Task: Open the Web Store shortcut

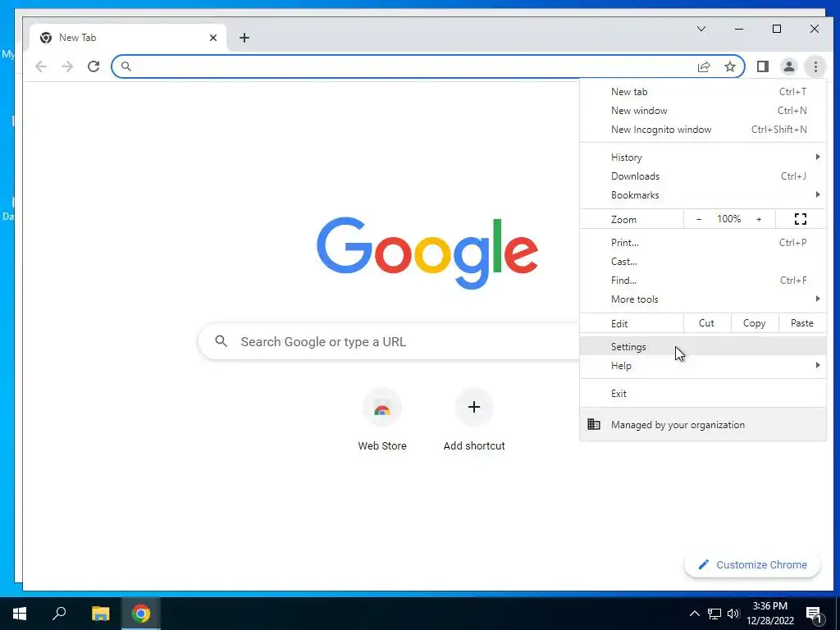Action: click(382, 420)
